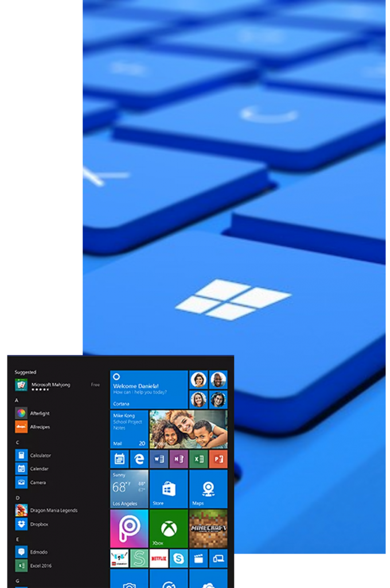Viewport: 390px width, 588px height.
Task: Open the Photos tile with family picture
Action: point(188,429)
